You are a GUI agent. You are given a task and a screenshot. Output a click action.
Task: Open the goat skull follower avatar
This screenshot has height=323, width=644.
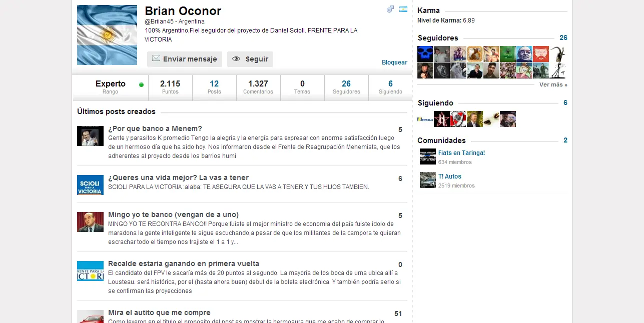tap(557, 54)
